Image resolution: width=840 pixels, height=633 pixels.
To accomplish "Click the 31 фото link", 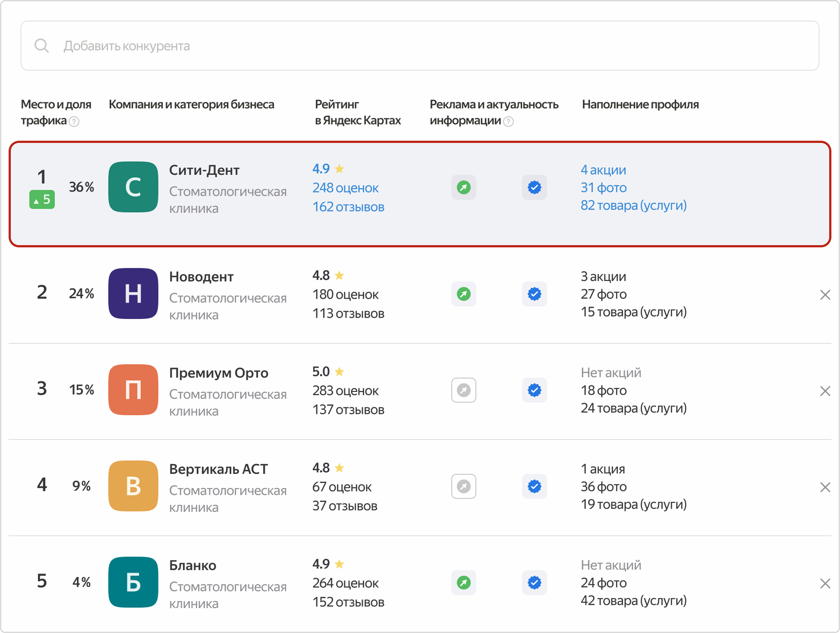I will click(x=604, y=187).
